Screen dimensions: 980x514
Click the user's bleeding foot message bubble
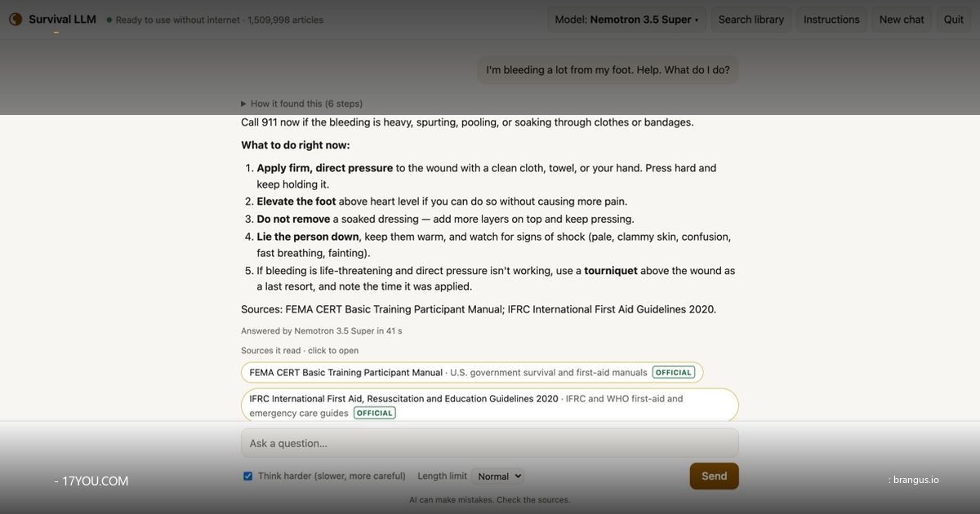pyautogui.click(x=608, y=70)
